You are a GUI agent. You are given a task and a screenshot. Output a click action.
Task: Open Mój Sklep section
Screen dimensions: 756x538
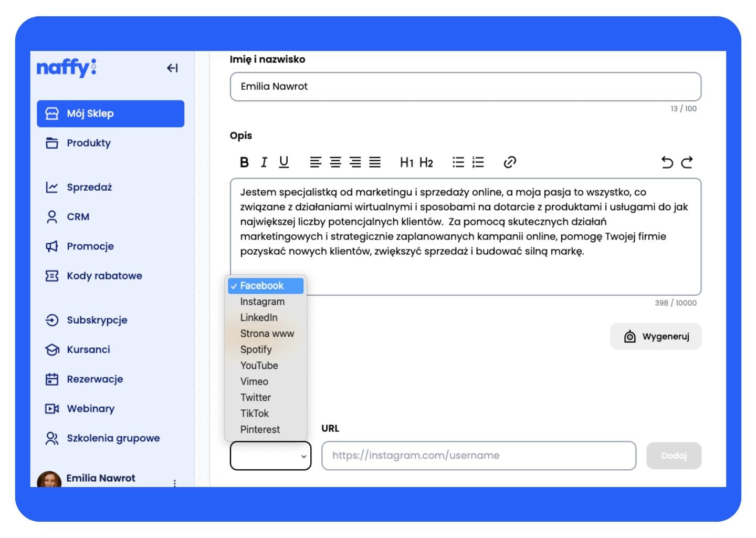pyautogui.click(x=110, y=113)
